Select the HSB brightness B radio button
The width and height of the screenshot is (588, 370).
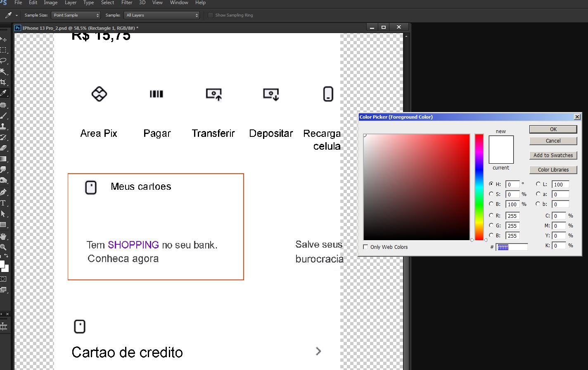[x=491, y=204]
